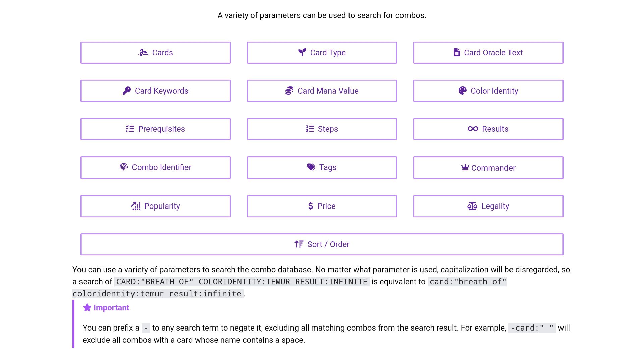
Task: Open the Sort / Order section
Action: pos(322,244)
